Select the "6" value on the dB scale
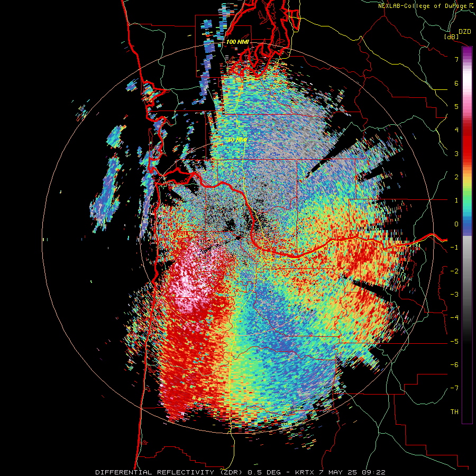 456,83
